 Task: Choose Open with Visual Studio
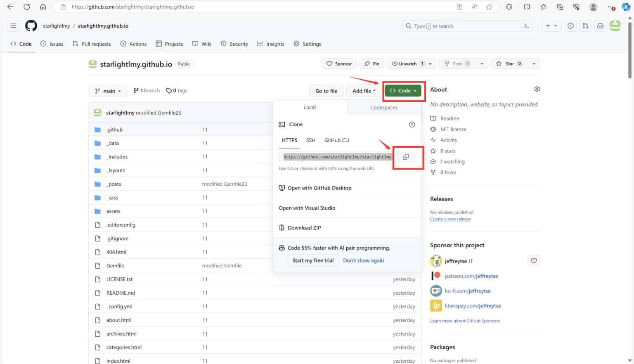coord(307,208)
